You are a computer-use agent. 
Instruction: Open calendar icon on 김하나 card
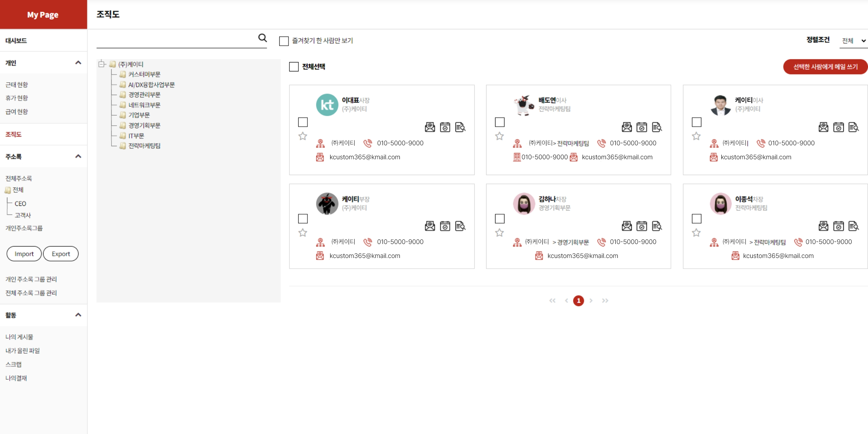[641, 226]
